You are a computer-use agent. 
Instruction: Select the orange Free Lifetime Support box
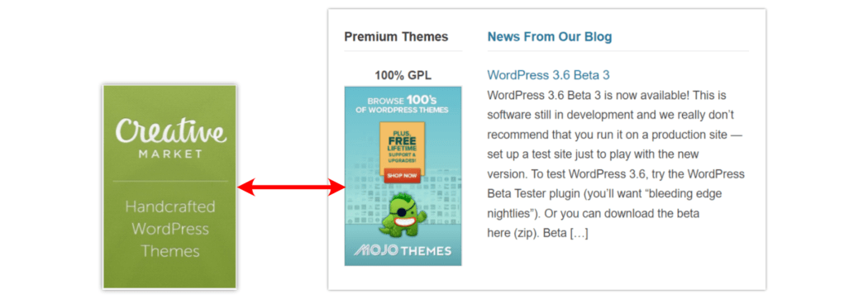tap(403, 146)
